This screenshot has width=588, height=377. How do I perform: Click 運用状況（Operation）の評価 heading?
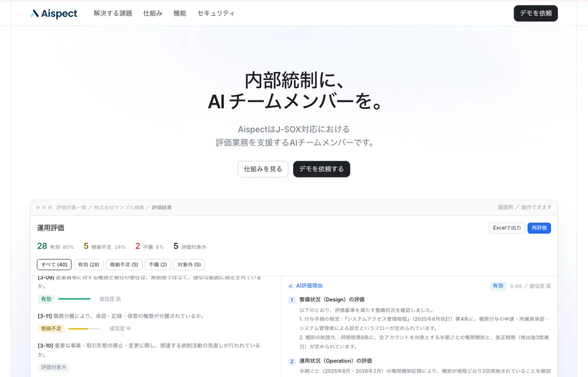[336, 361]
